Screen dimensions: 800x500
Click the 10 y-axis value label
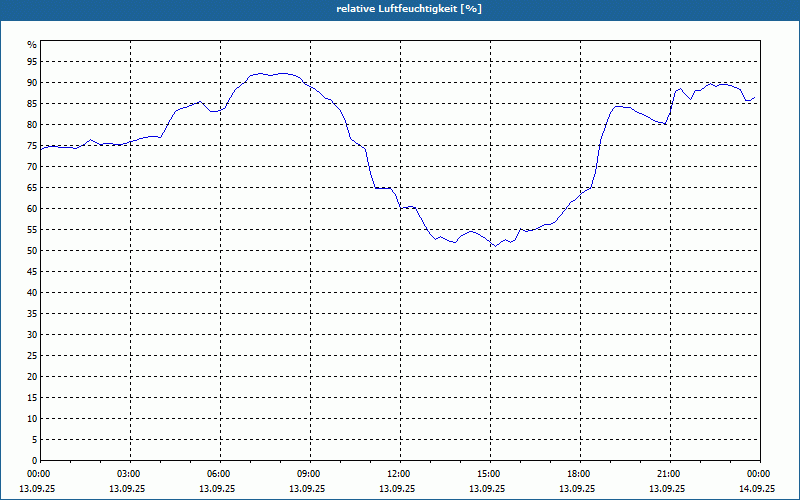32,418
